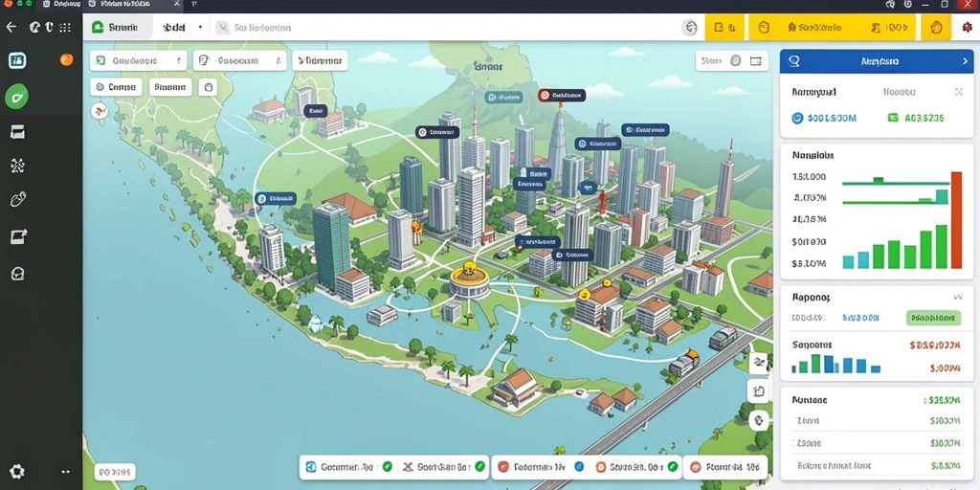Click the teal label marker on the mountain

[503, 97]
